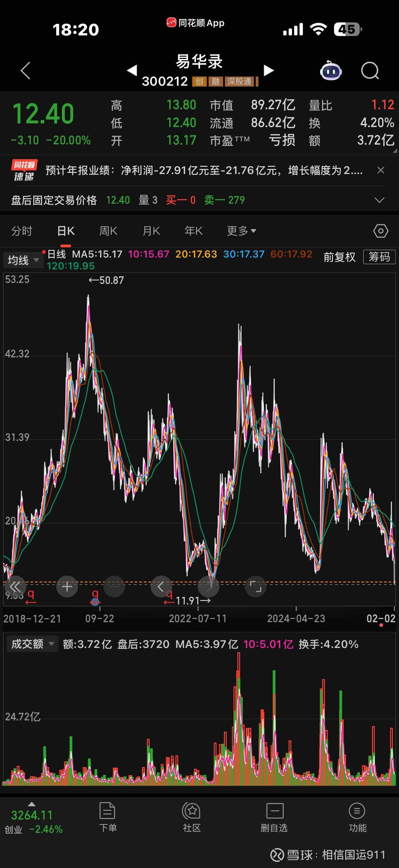Switch to 分时 chart tab
Viewport: 399px width, 868px height.
tap(22, 231)
